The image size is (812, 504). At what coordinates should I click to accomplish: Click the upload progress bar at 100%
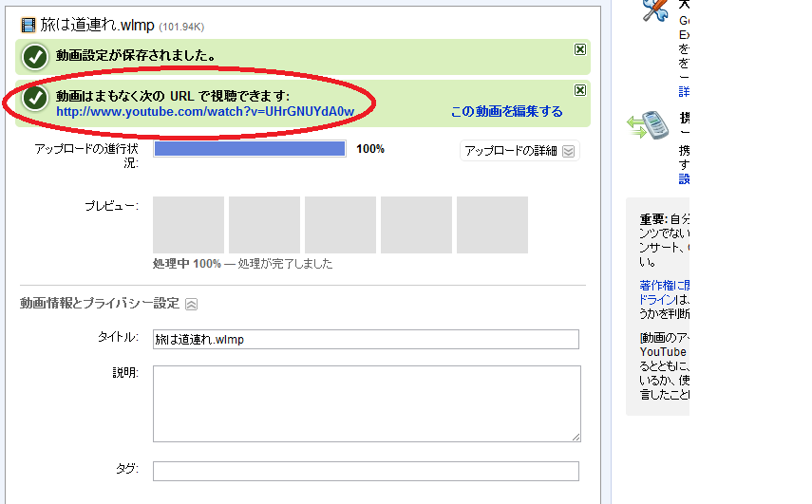(250, 149)
